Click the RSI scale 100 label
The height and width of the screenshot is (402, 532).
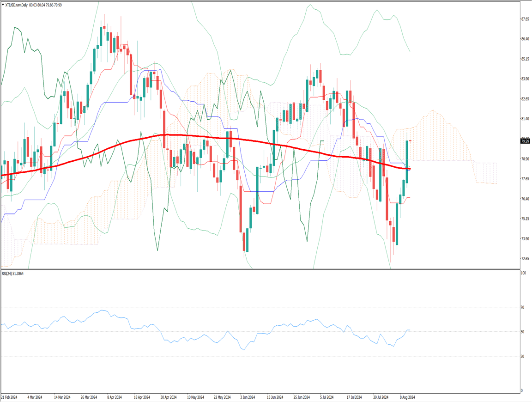[x=524, y=274]
